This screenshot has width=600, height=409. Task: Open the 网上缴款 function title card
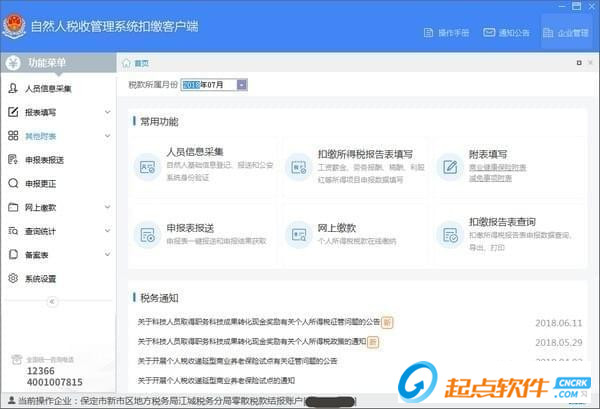[337, 228]
